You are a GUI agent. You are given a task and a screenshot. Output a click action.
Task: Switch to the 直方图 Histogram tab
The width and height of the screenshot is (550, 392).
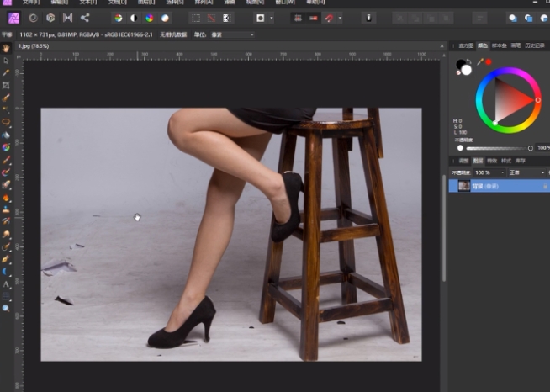(466, 45)
